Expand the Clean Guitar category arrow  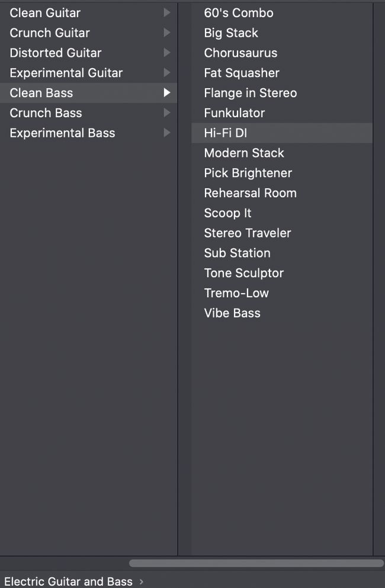pos(166,12)
